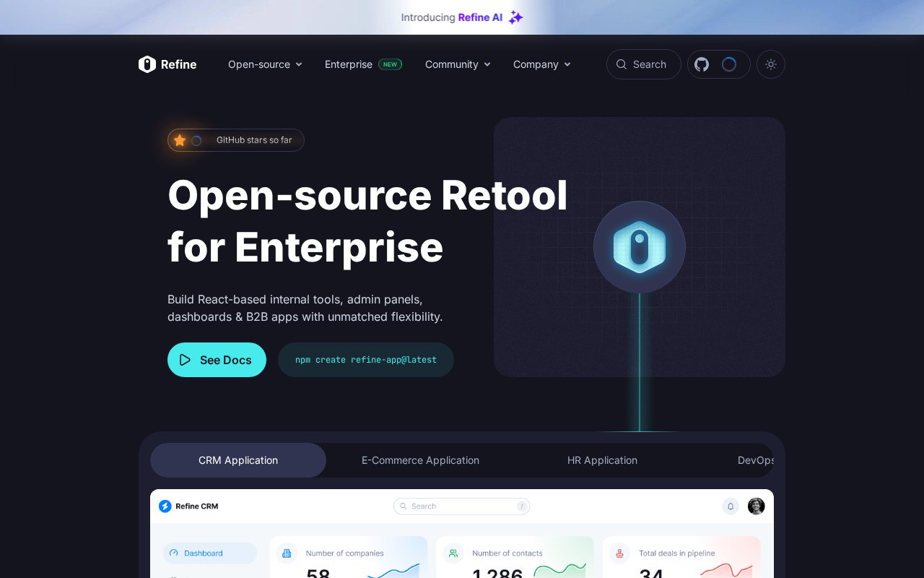Image resolution: width=924 pixels, height=578 pixels.
Task: Open the user avatar in Refine CRM
Action: [x=756, y=506]
